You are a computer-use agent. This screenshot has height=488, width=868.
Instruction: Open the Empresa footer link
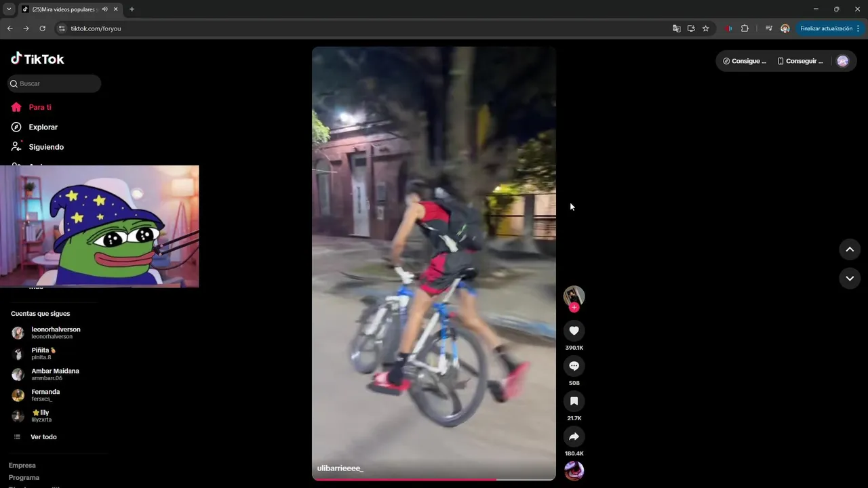pos(22,466)
